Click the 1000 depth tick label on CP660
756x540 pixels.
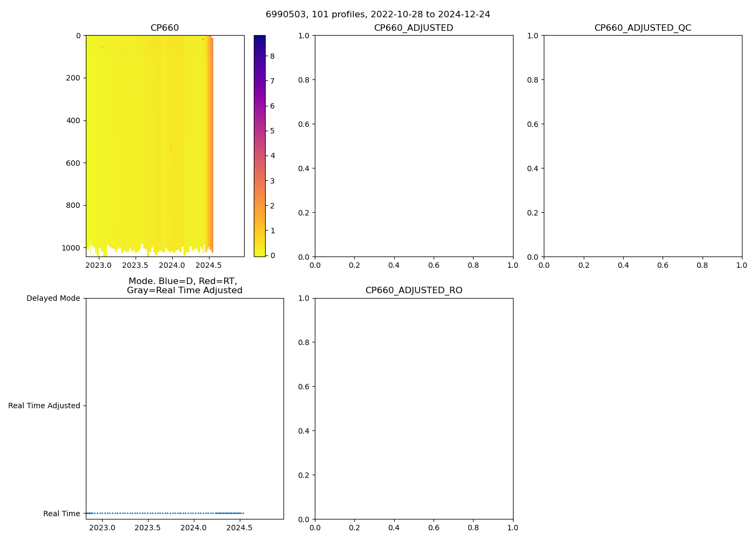coord(71,248)
